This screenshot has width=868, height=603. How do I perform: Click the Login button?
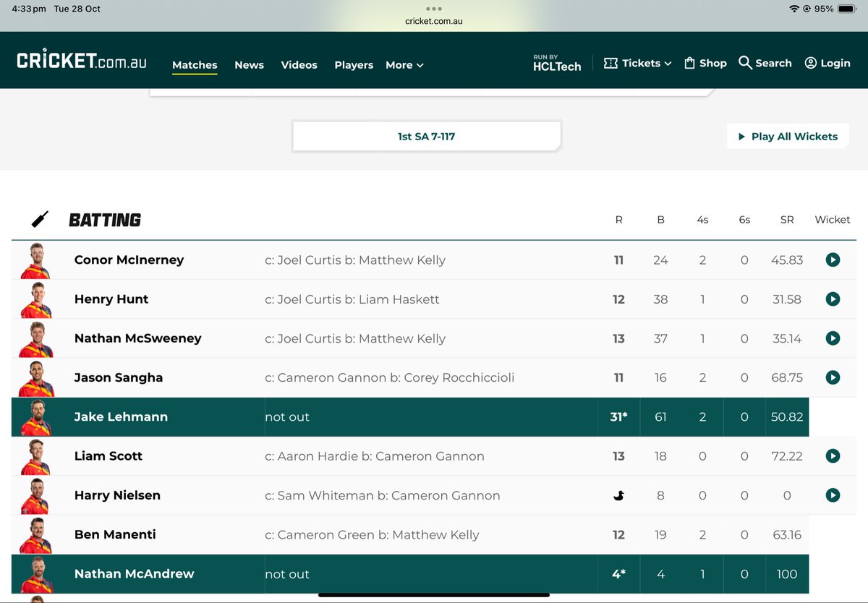click(x=827, y=63)
